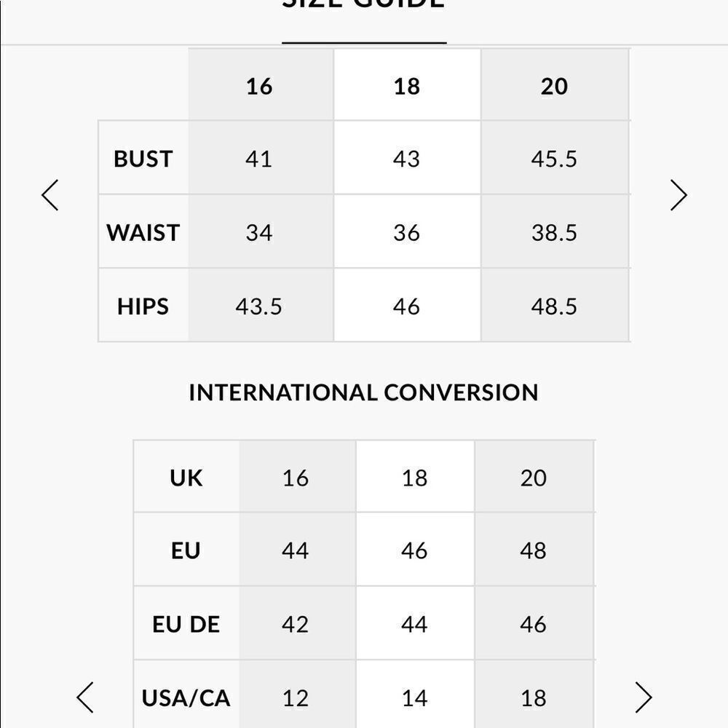This screenshot has height=728, width=728.
Task: Click right arrow beside international conversion table
Action: pyautogui.click(x=643, y=697)
